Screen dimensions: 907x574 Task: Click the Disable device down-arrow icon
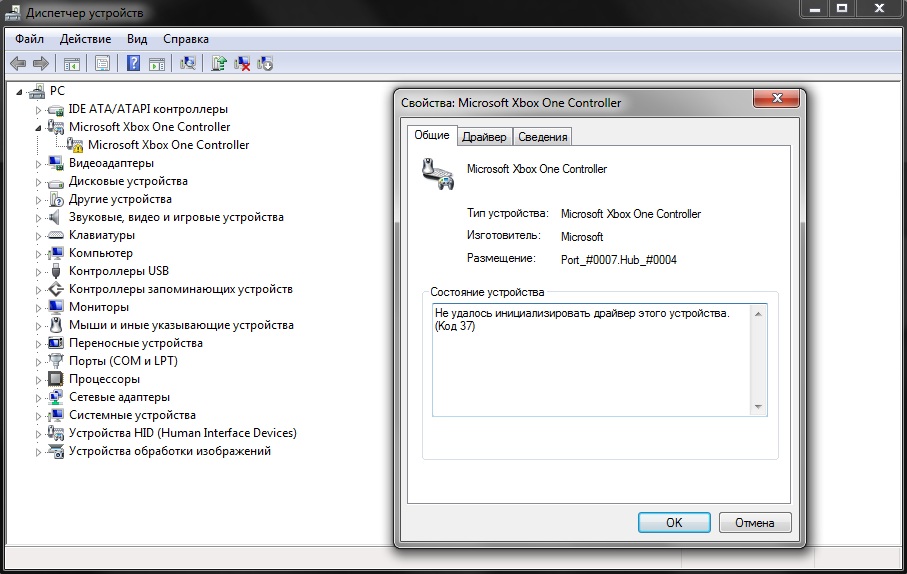[265, 64]
